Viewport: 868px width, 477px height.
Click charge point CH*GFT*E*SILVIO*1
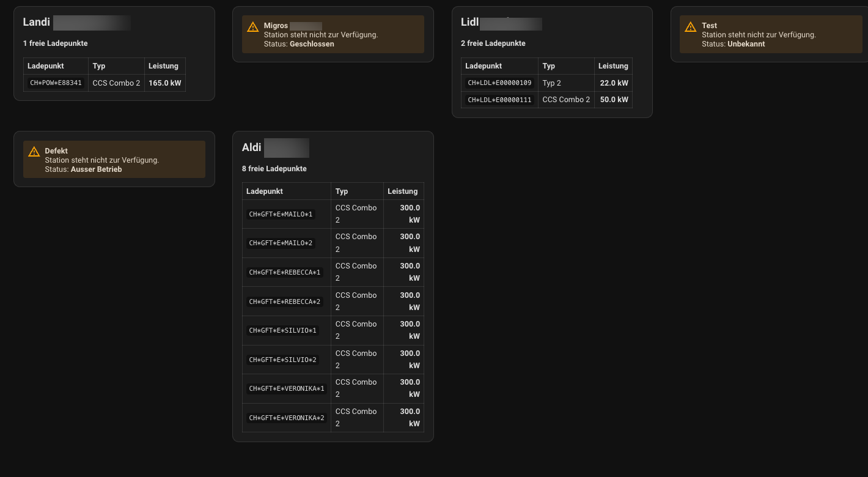[282, 330]
